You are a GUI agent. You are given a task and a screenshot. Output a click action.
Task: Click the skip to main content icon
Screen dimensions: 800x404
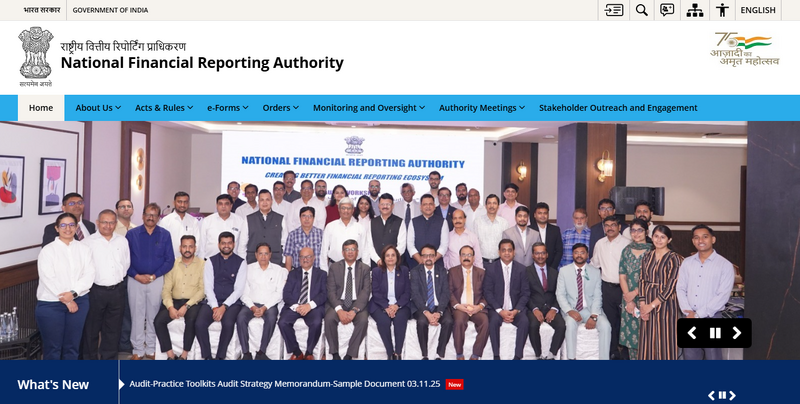click(613, 10)
